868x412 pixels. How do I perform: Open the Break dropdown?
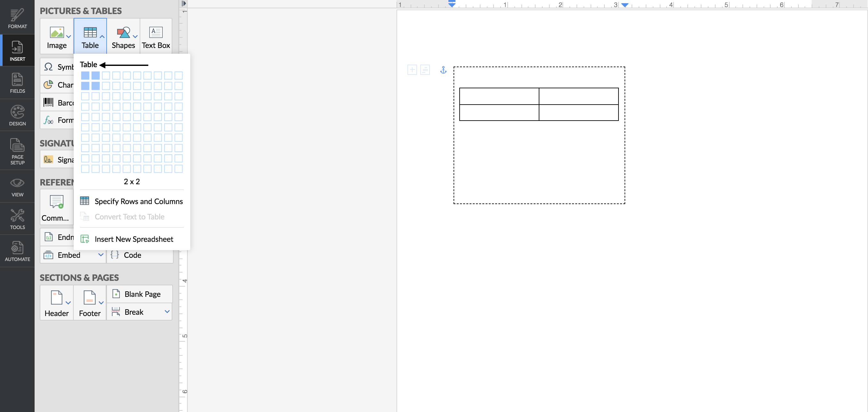(167, 312)
